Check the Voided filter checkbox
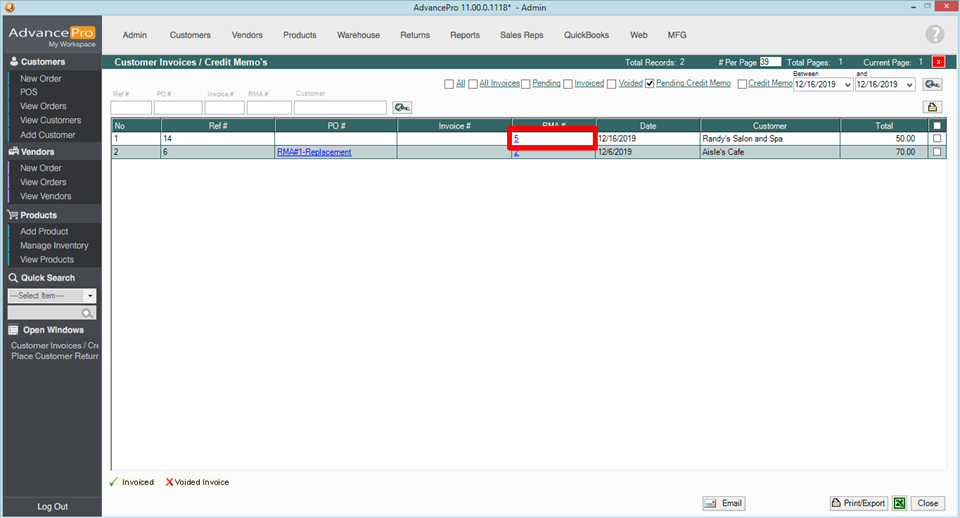Viewport: 960px width, 518px height. pyautogui.click(x=612, y=84)
